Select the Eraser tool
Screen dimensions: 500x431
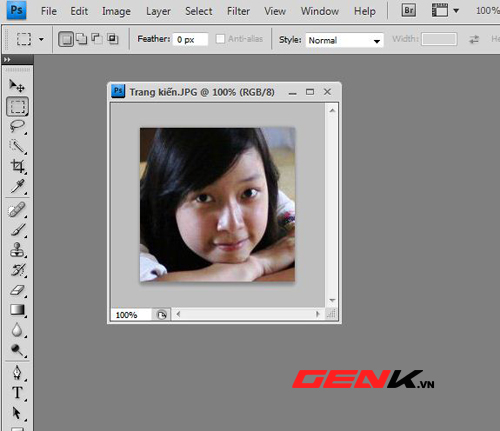[17, 290]
